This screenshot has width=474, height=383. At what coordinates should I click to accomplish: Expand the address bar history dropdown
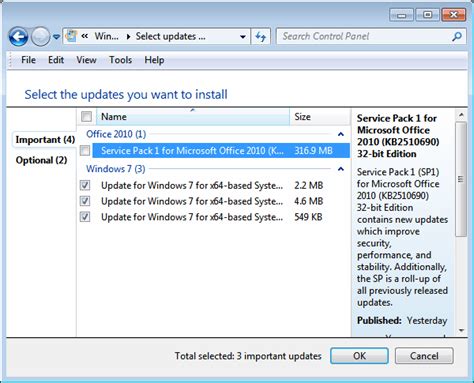click(243, 36)
